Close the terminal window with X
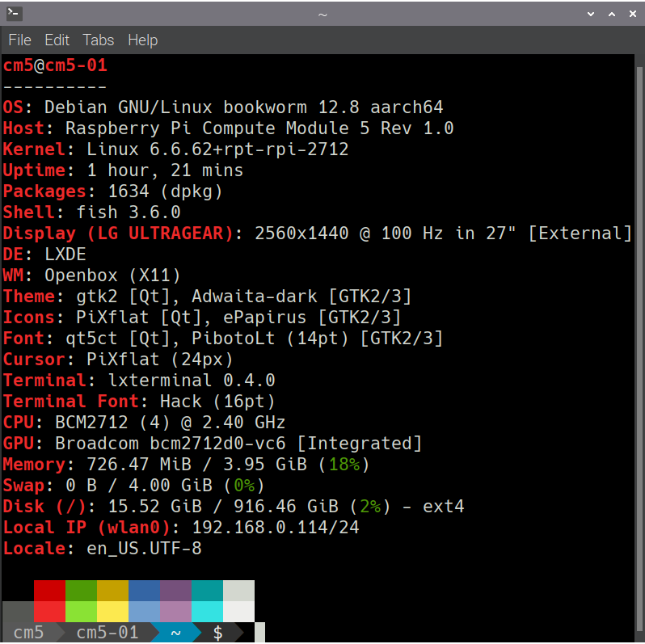 [x=633, y=14]
